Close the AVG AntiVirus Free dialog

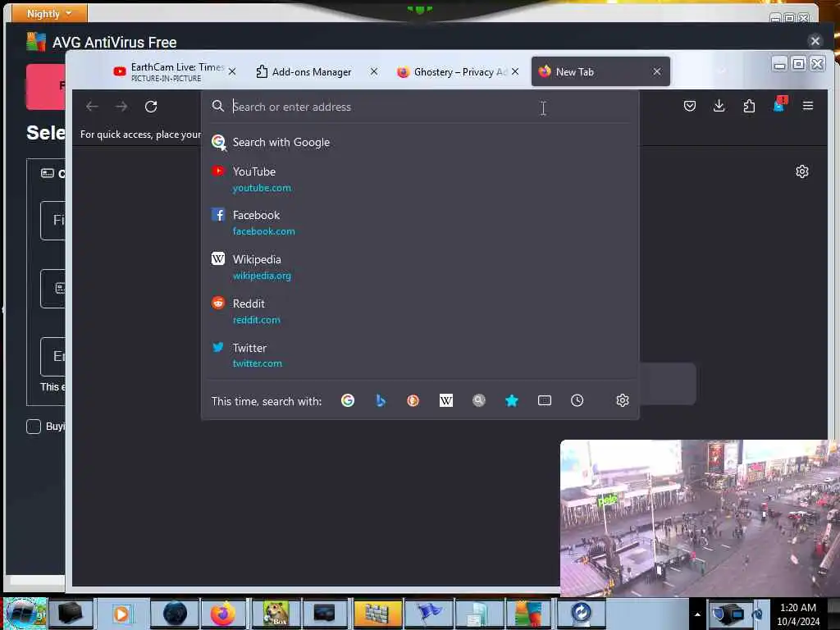[x=815, y=41]
